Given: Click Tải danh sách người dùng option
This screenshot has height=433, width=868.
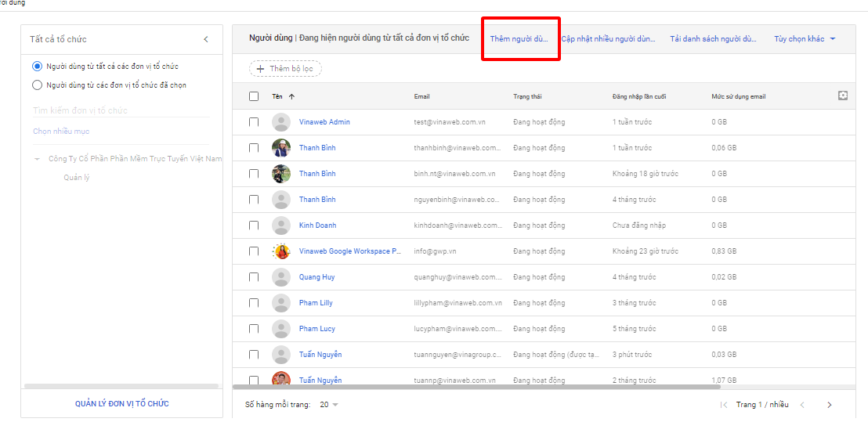Looking at the screenshot, I should pos(713,39).
